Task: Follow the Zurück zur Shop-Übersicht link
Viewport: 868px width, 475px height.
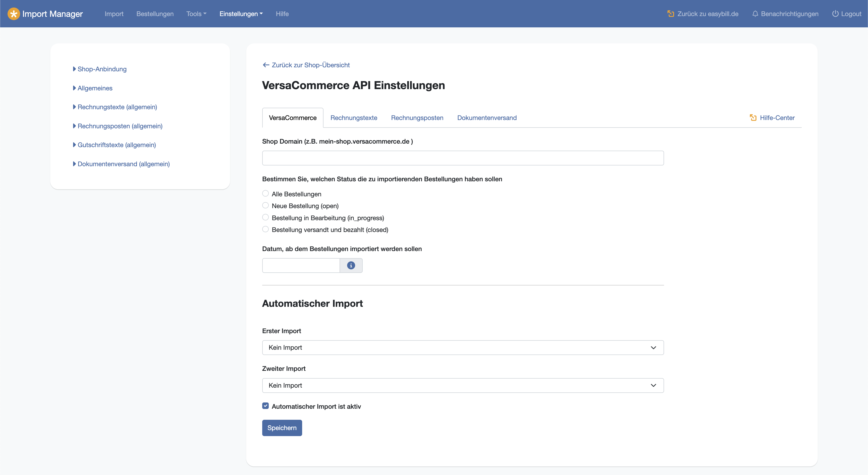Action: 311,65
